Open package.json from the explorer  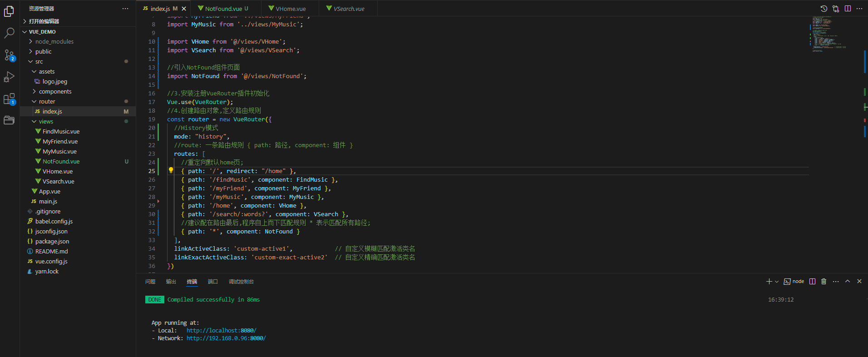pos(78,241)
